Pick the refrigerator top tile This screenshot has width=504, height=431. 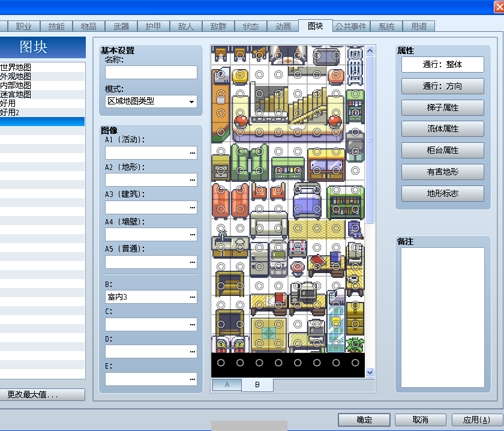tap(259, 247)
